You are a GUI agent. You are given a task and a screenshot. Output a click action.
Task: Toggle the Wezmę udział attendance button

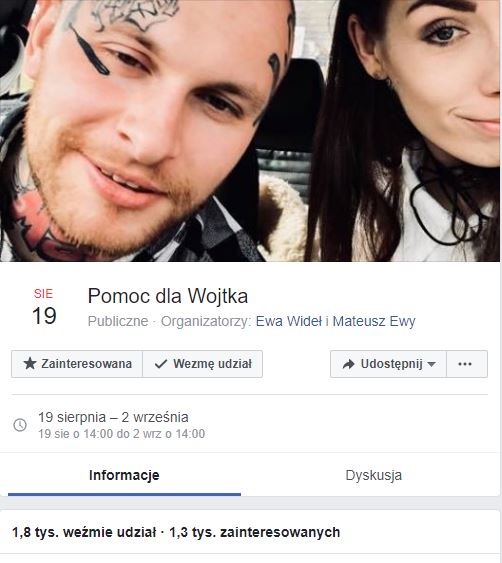coord(203,364)
